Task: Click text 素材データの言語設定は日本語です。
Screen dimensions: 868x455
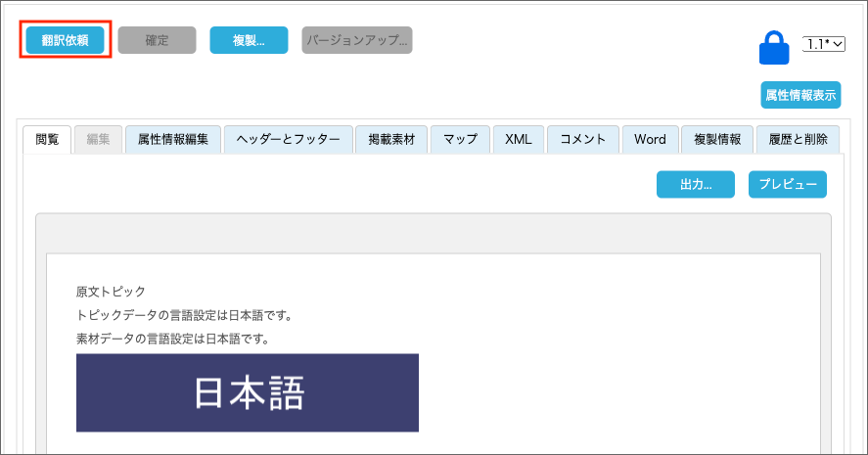Action: pyautogui.click(x=172, y=339)
